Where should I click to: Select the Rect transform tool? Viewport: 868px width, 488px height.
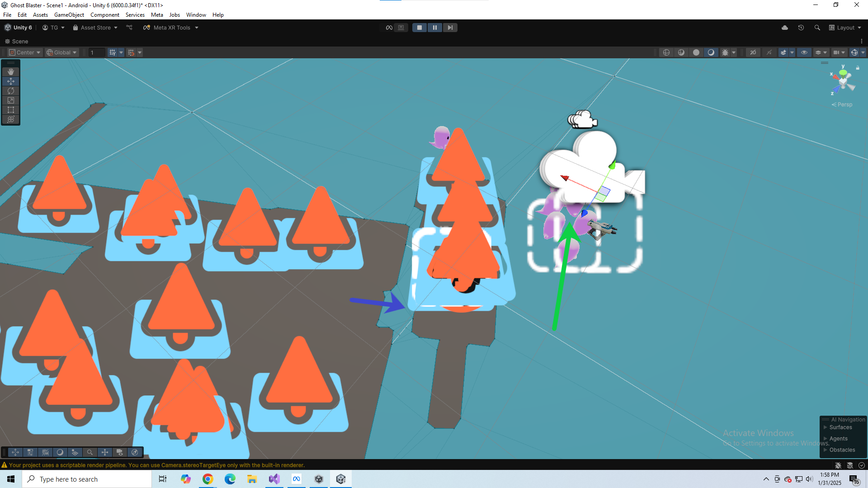(x=11, y=110)
